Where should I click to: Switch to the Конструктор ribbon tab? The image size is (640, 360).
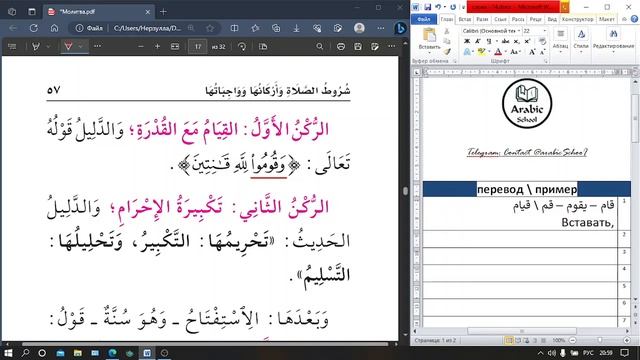pyautogui.click(x=578, y=19)
